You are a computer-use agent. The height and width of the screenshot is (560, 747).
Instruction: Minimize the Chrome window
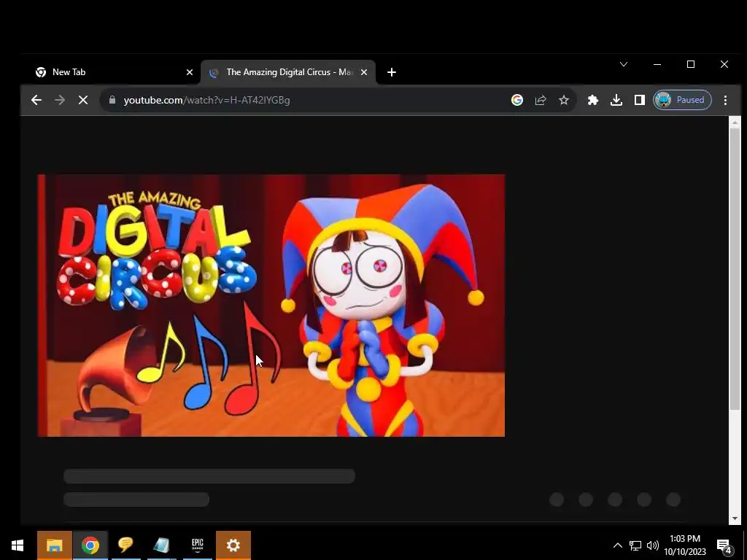click(x=657, y=64)
